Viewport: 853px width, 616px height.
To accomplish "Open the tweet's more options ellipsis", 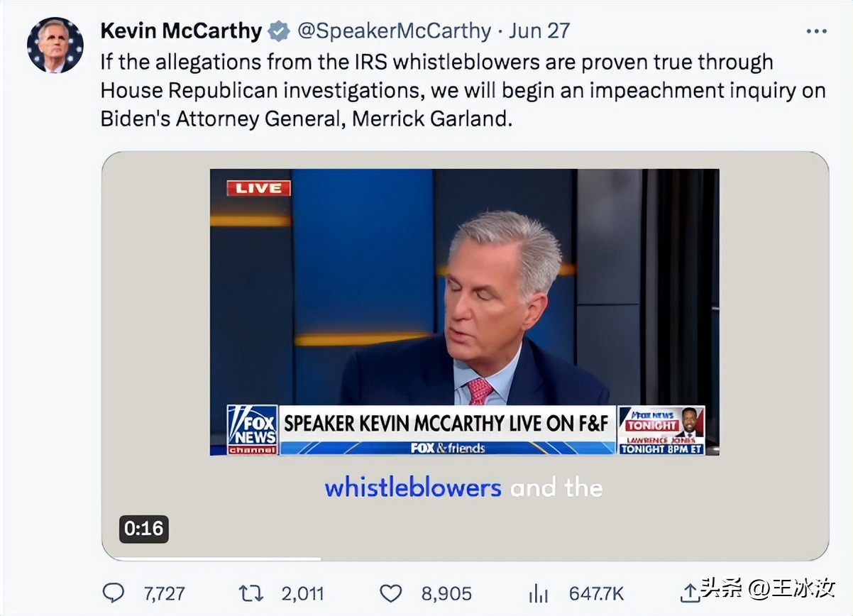I will 817,32.
